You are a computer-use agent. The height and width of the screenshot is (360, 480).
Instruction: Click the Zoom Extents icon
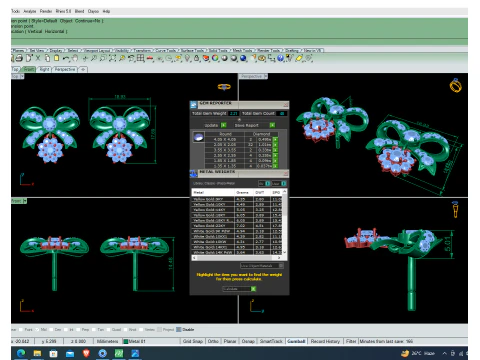[x=113, y=58]
